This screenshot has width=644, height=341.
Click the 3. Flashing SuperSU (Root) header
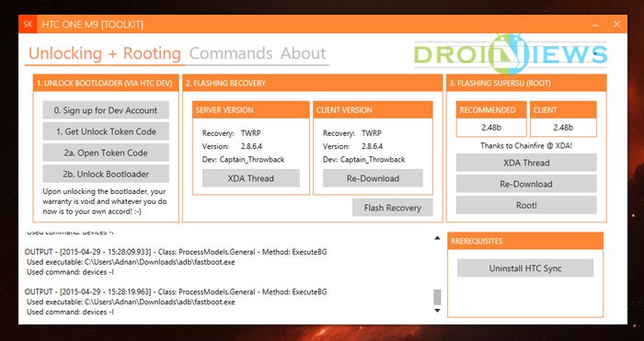coord(526,84)
